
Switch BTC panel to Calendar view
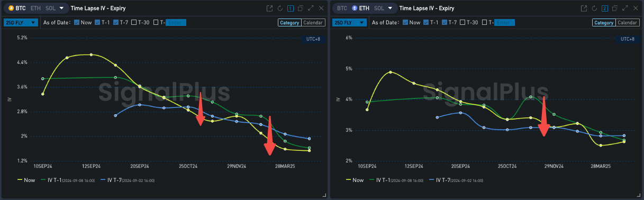313,22
